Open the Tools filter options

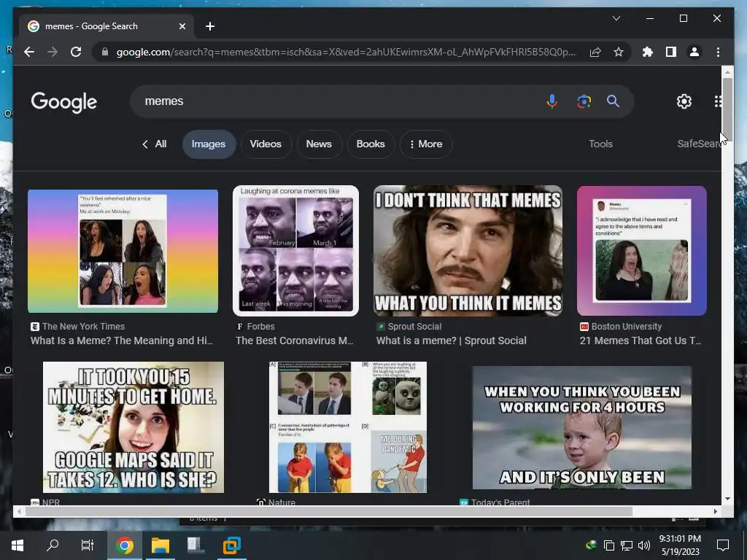pos(600,144)
